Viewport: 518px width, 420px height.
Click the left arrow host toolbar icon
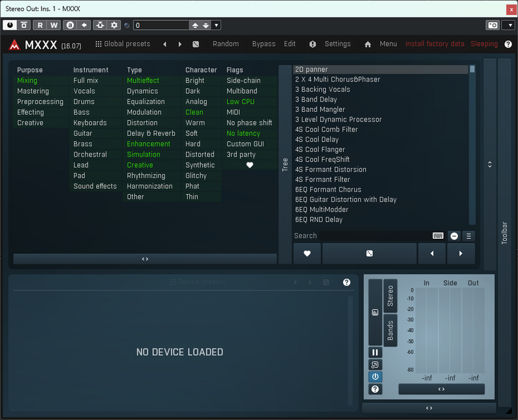[84, 25]
